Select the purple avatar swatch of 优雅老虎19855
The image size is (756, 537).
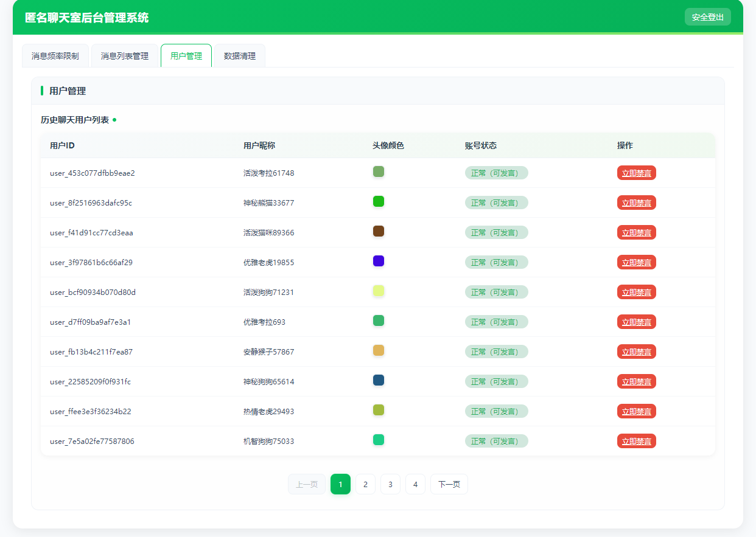[x=379, y=261]
